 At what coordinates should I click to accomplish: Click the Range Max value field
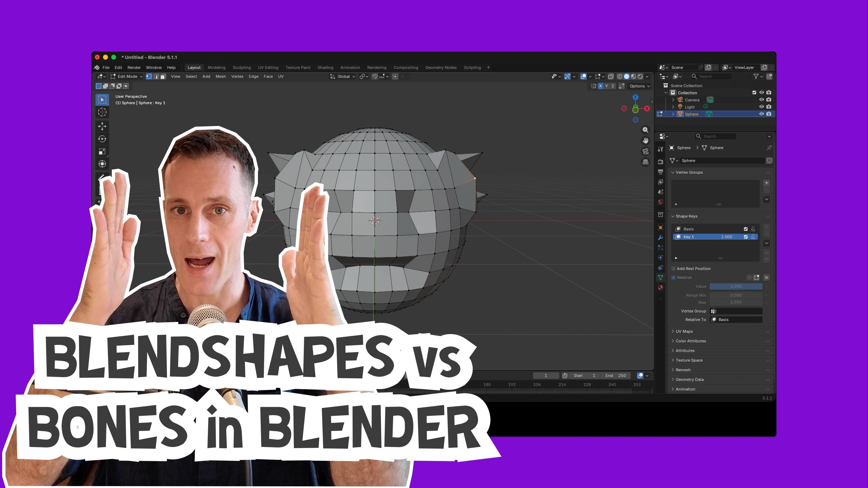[736, 302]
